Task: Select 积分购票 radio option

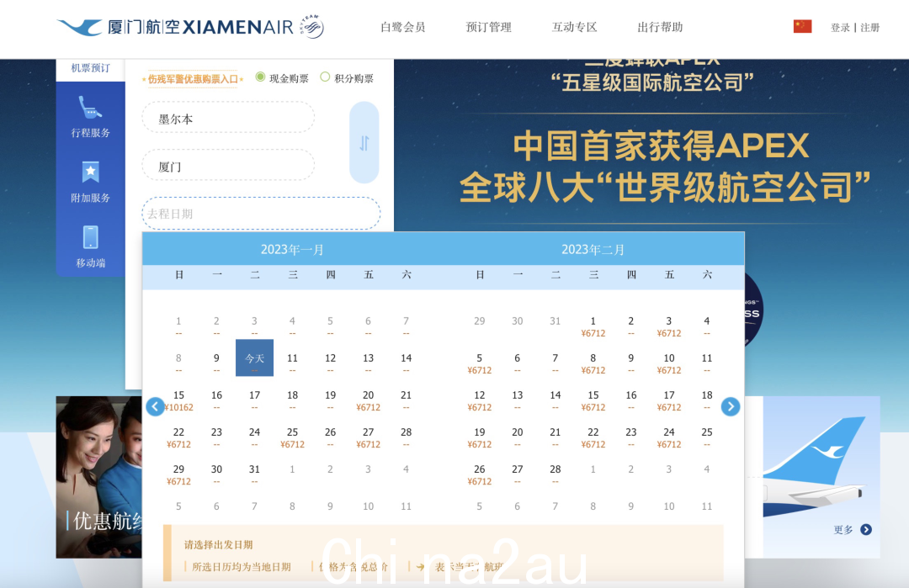Action: pos(325,77)
